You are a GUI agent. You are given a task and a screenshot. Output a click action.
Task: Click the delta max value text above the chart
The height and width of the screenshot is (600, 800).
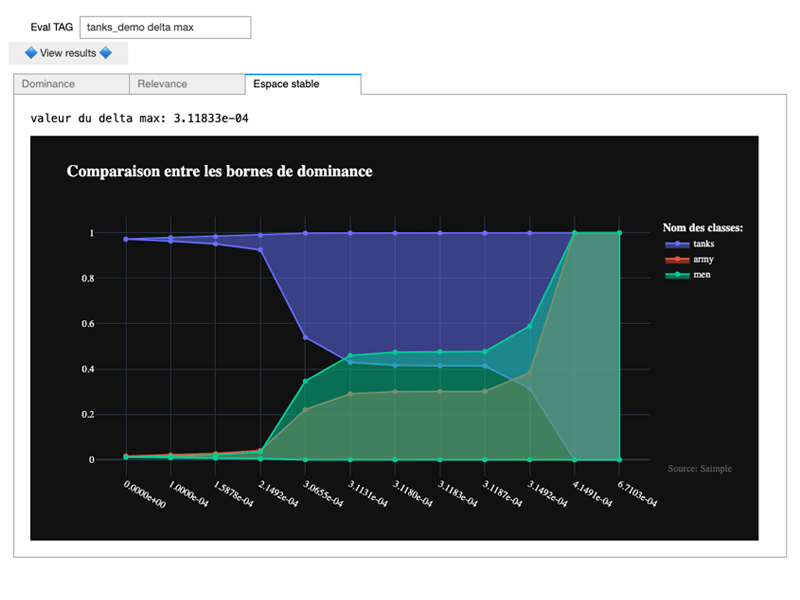(140, 118)
